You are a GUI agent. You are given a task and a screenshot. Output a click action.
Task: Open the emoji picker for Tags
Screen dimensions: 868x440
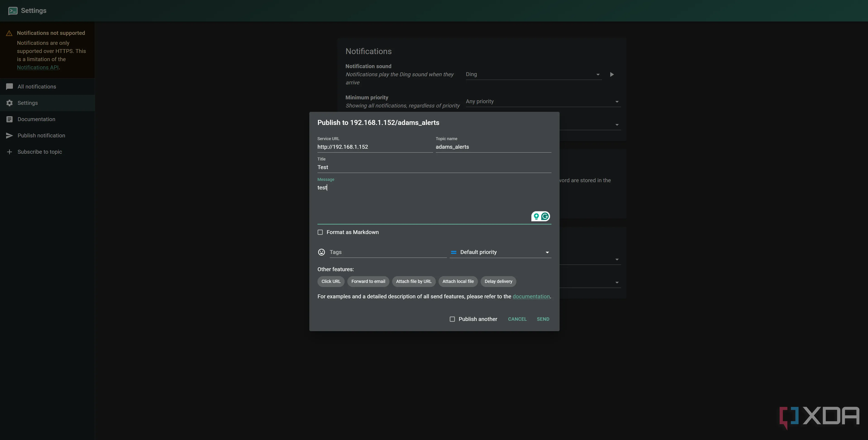pos(322,252)
